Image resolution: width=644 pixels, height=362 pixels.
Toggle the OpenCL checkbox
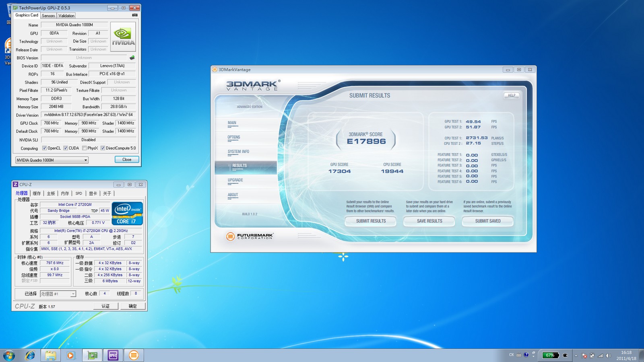coord(44,148)
